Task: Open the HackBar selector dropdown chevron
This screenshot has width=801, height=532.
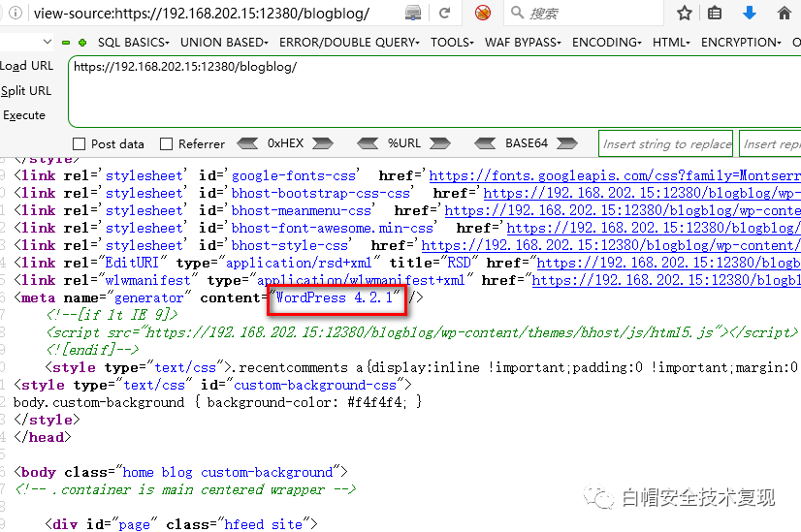Action: (x=47, y=42)
